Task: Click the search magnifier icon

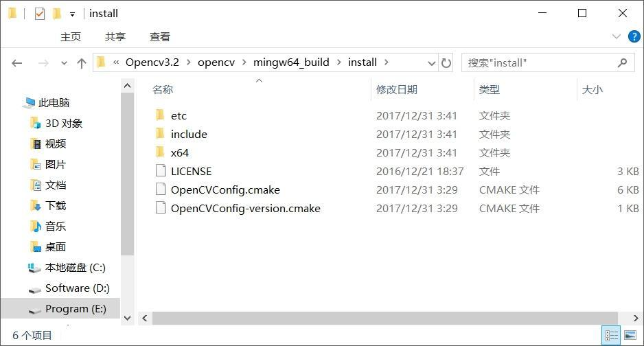Action: (623, 62)
